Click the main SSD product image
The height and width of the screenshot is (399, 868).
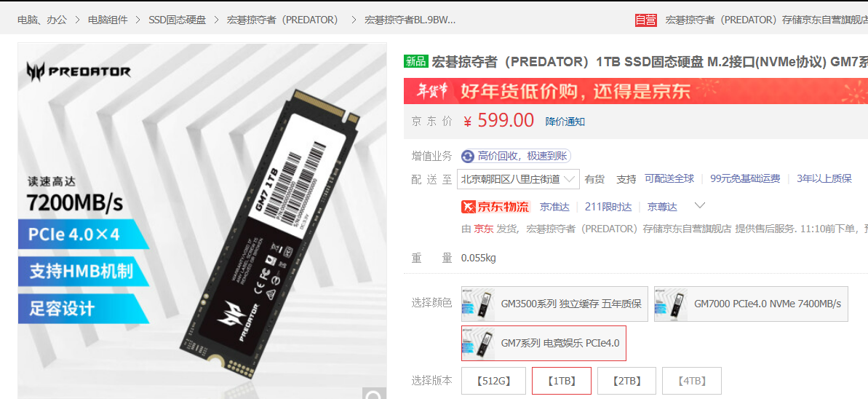tap(202, 221)
